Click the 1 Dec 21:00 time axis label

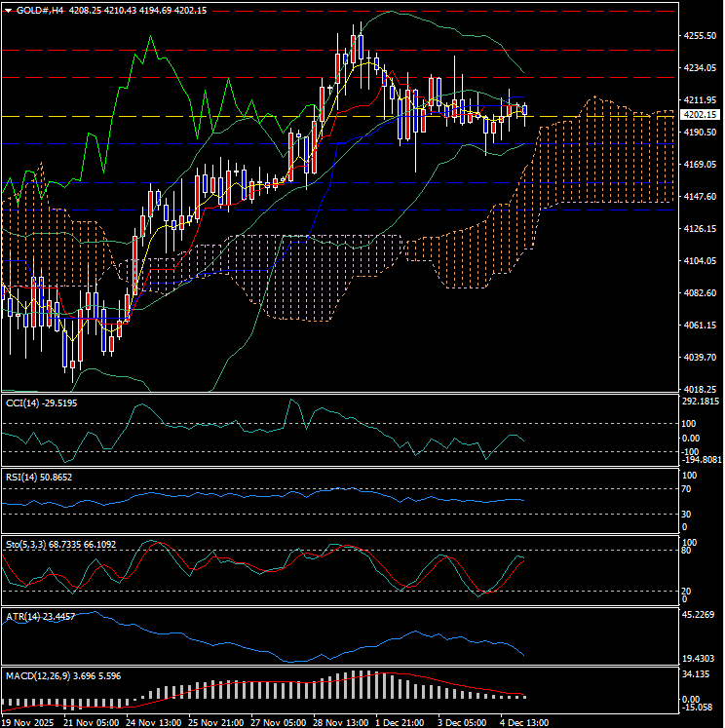401,722
